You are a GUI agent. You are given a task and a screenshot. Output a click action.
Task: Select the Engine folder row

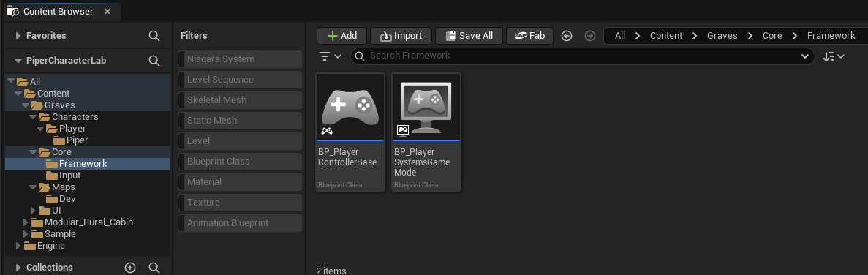click(88, 246)
